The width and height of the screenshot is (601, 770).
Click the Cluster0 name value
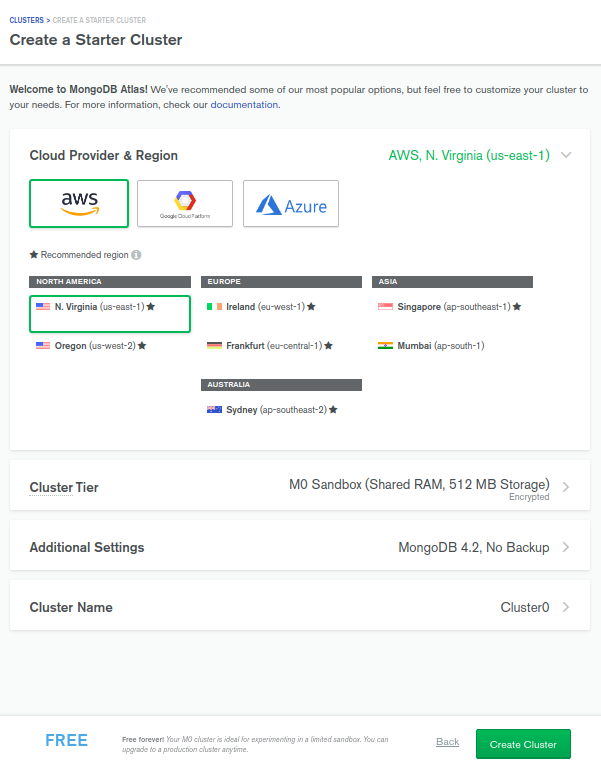524,607
